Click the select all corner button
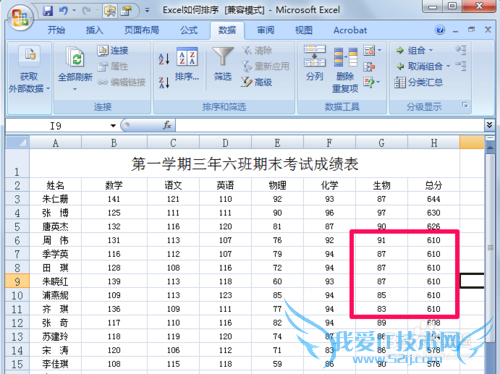This screenshot has height=374, width=500. tap(18, 142)
